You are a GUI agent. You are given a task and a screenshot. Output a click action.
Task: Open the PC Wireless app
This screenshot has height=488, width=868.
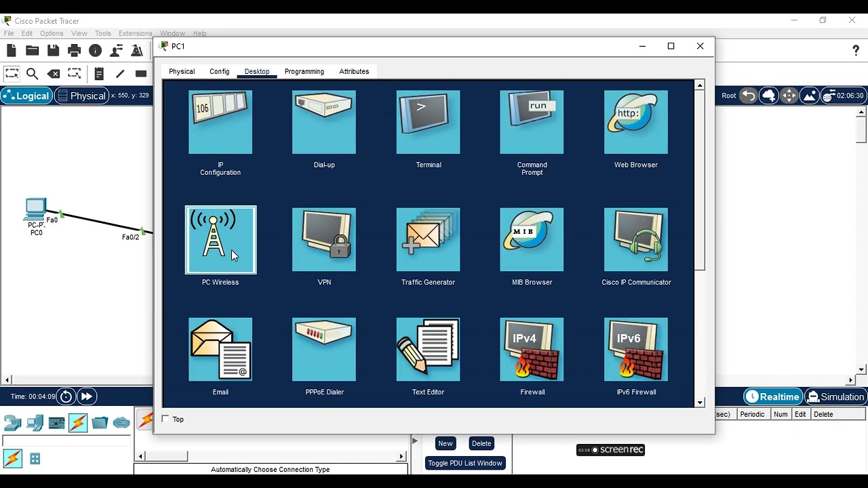220,240
